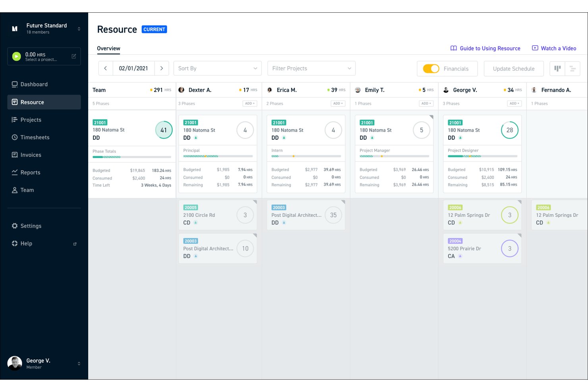The width and height of the screenshot is (588, 392).
Task: Click George V. avatar in column header
Action: coord(446,90)
